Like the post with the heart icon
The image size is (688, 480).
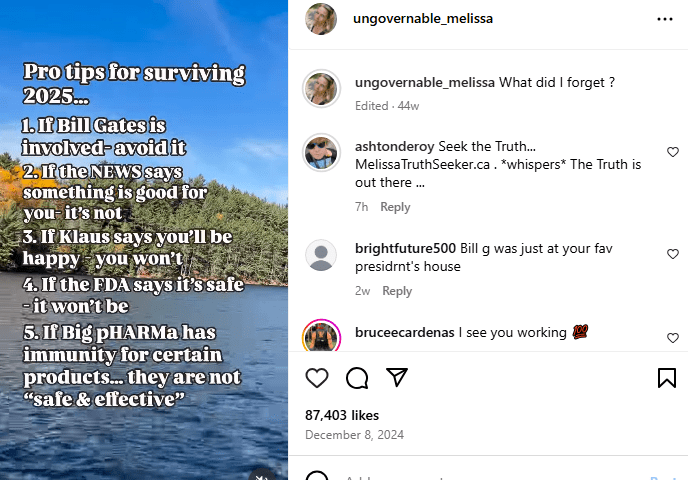point(317,377)
